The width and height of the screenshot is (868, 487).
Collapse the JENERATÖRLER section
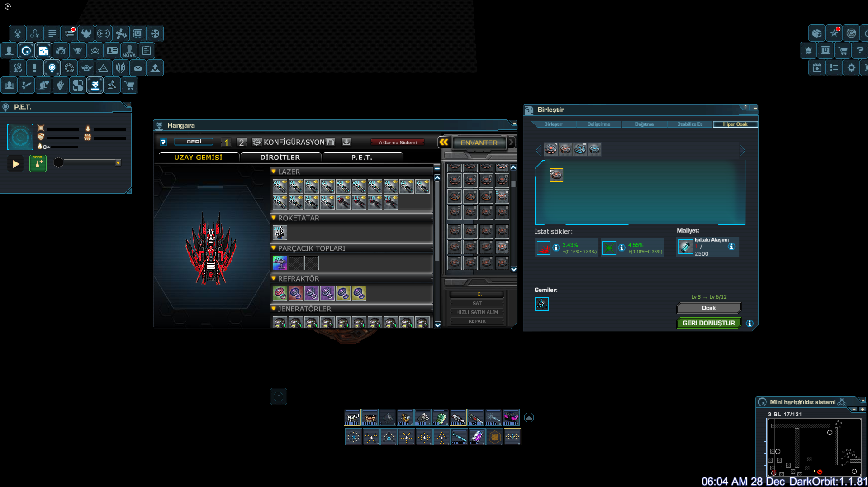(274, 309)
